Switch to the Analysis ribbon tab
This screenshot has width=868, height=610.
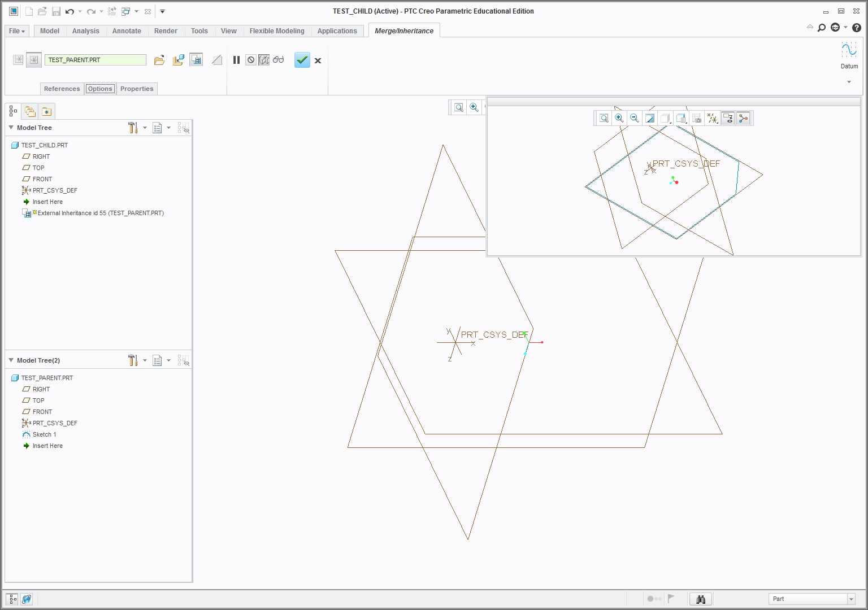[86, 31]
